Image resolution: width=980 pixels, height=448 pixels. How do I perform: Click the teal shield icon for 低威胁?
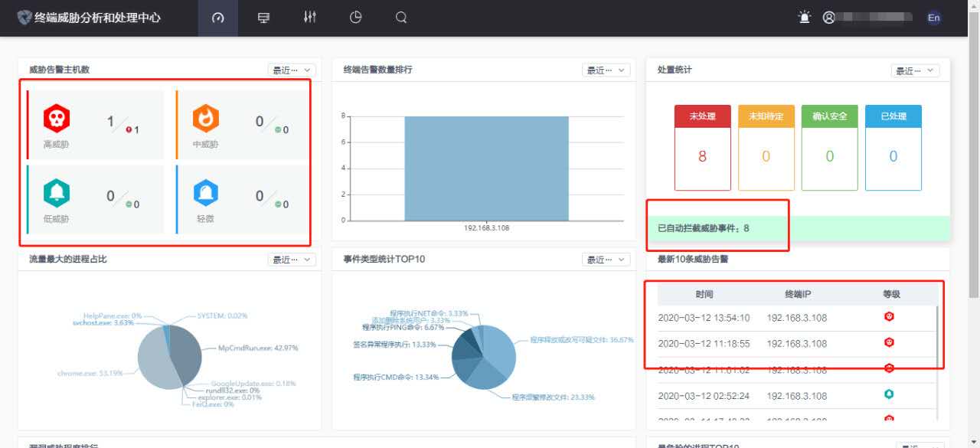55,194
